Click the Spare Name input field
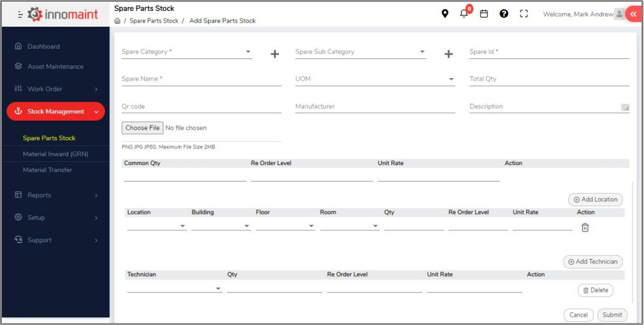Viewport: 644px width, 325px height. click(x=201, y=79)
